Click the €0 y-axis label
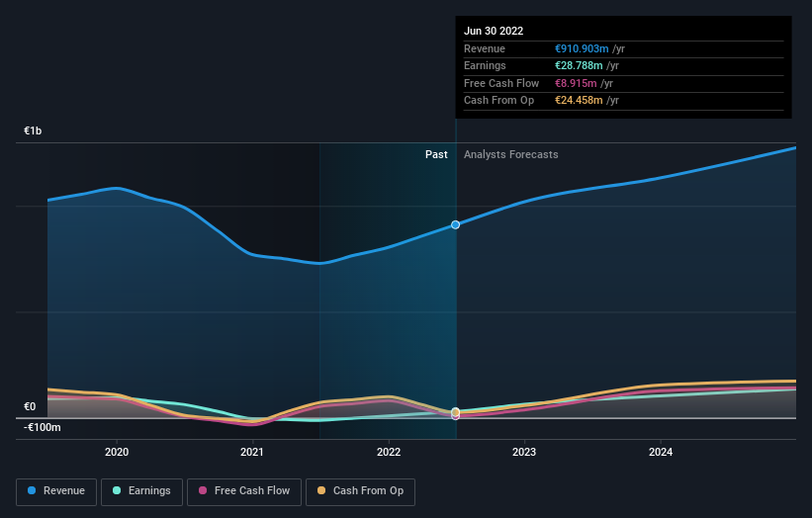Viewport: 812px width, 518px height. click(30, 406)
